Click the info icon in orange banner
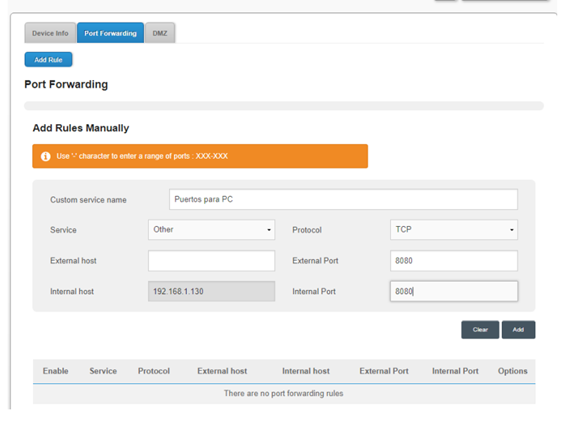567x422 pixels. (46, 156)
